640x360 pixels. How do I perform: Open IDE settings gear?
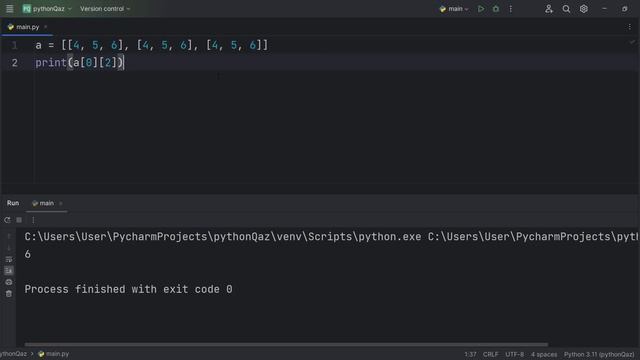point(584,9)
